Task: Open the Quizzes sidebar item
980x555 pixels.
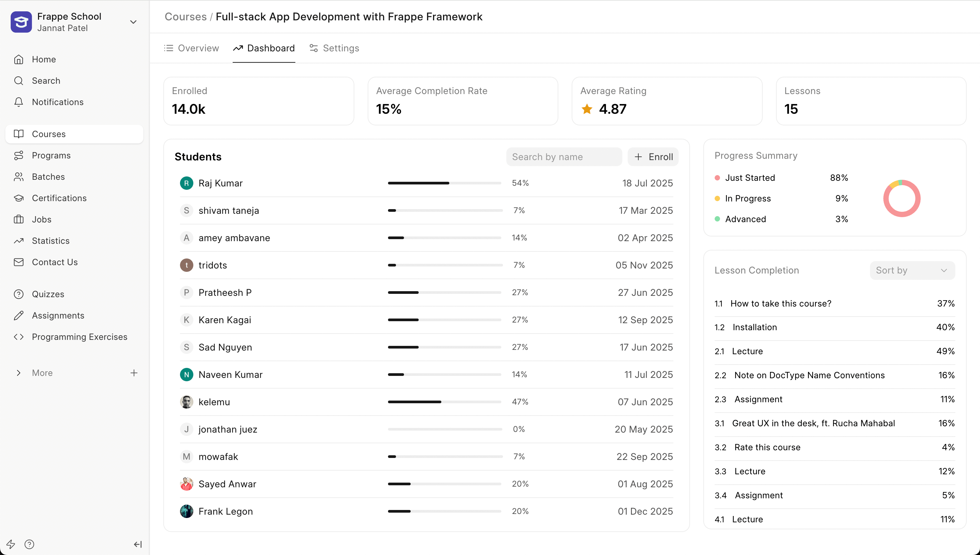Action: [x=48, y=294]
